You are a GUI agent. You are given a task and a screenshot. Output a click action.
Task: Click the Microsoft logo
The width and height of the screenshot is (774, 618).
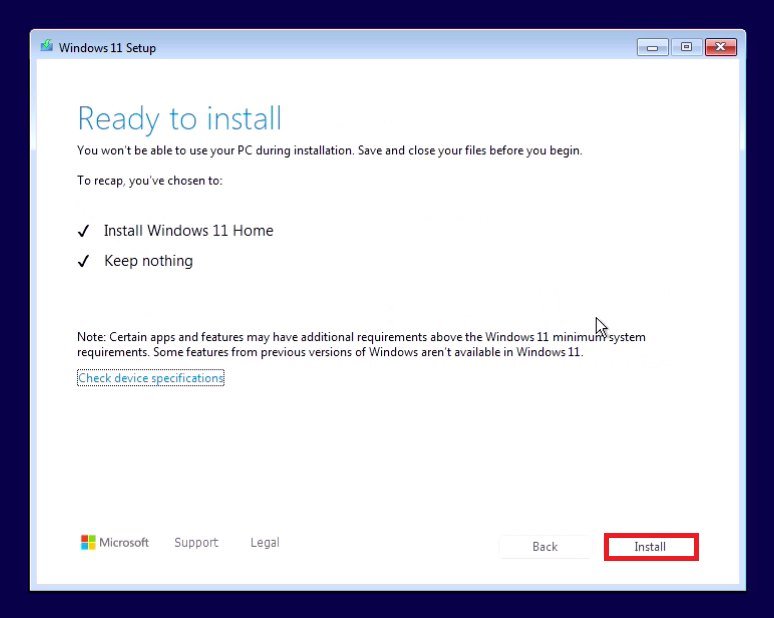[115, 542]
